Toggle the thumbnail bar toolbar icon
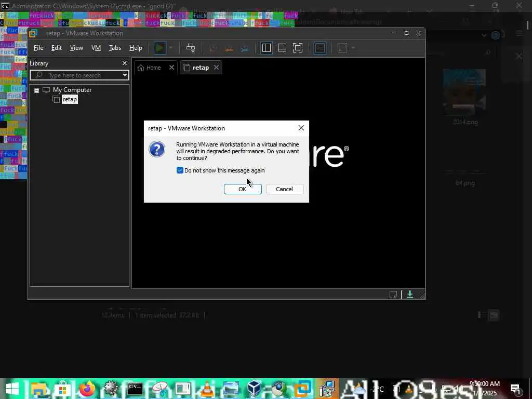Viewport: 532px width, 399px height. (282, 48)
